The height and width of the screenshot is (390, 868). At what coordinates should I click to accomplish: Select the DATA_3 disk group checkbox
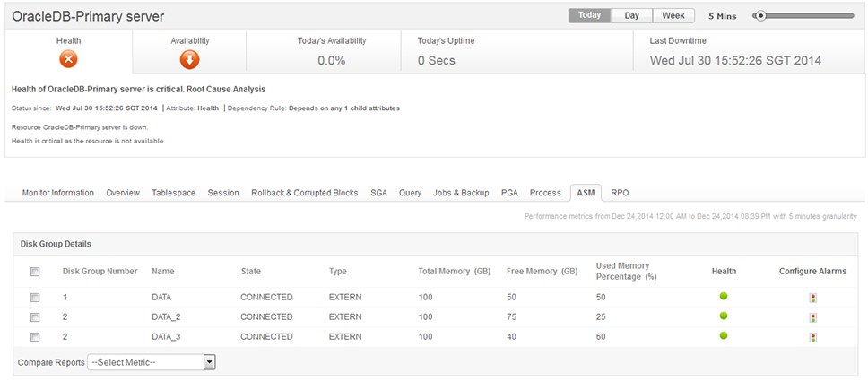click(35, 337)
